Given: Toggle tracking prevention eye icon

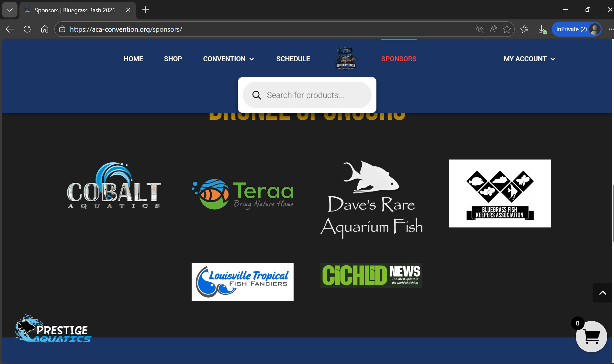Looking at the screenshot, I should click(479, 29).
